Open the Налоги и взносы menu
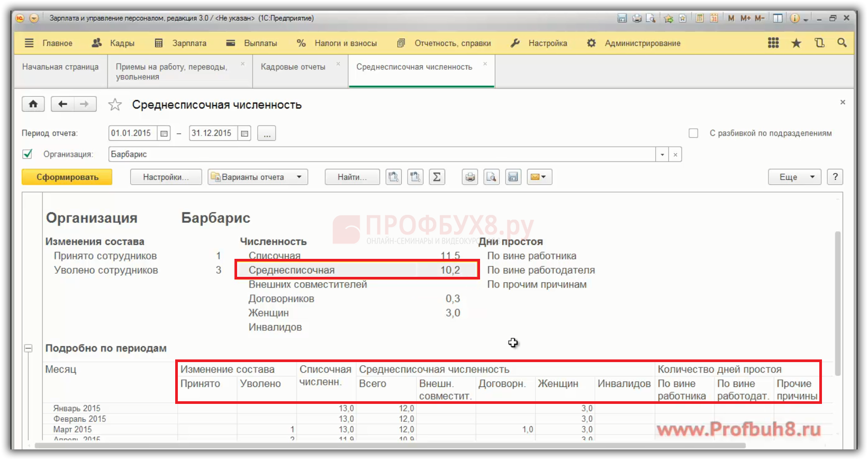The image size is (868, 460). click(337, 43)
